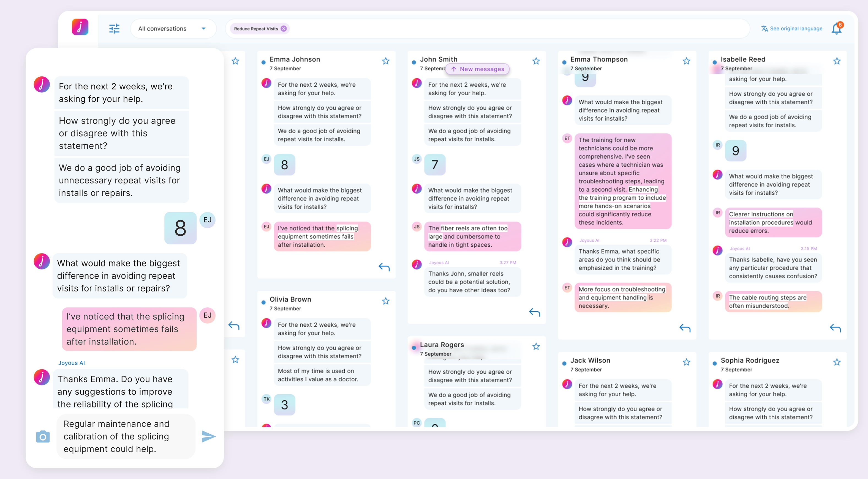Reply to Emma Thompson's conversation
The image size is (868, 479).
point(685,328)
